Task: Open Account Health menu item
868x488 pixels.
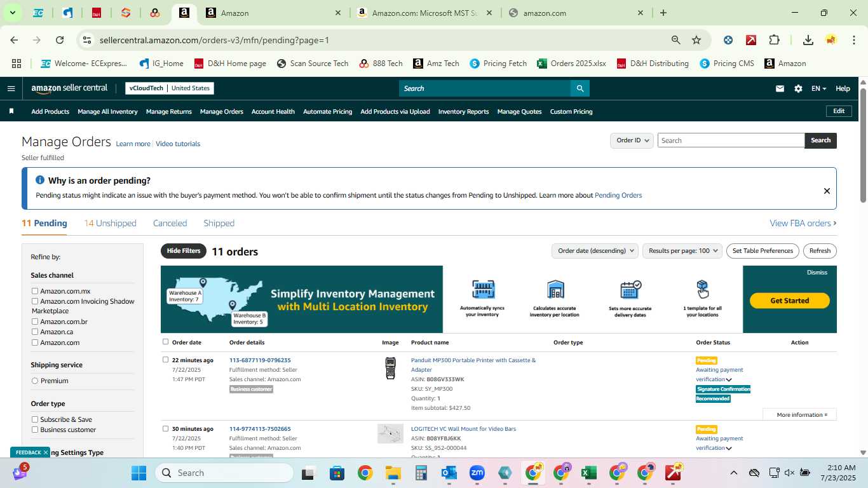Action: [273, 111]
